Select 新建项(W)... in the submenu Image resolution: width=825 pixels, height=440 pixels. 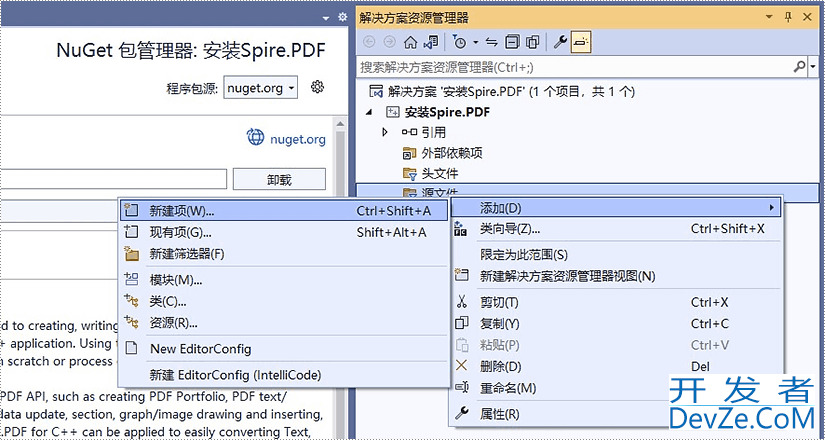click(284, 211)
